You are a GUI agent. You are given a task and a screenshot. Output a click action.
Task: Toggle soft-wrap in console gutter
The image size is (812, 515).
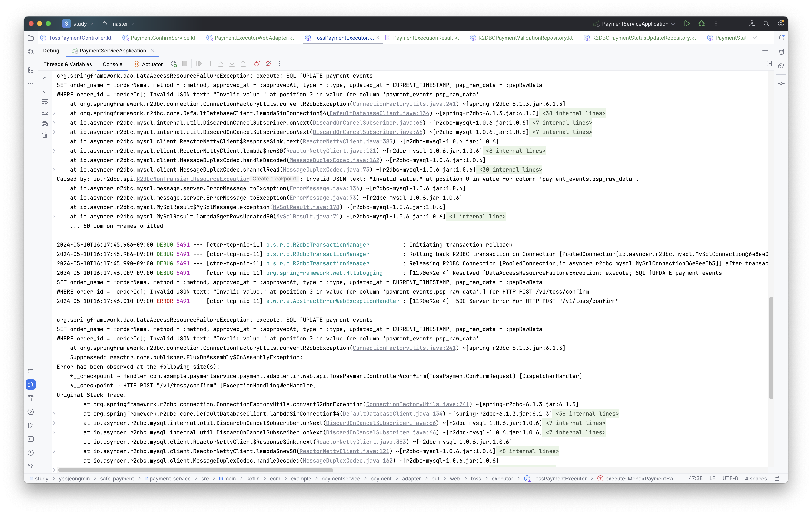45,102
